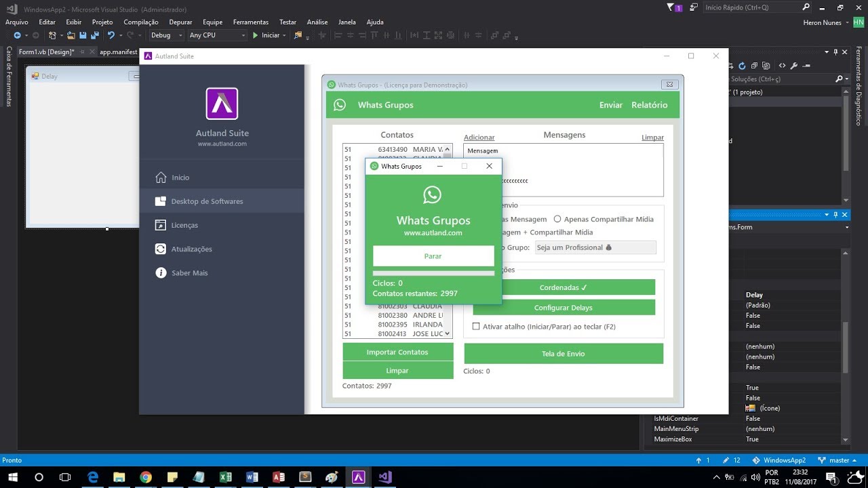Click the HN user avatar
Viewport: 868px width, 488px height.
[x=859, y=22]
